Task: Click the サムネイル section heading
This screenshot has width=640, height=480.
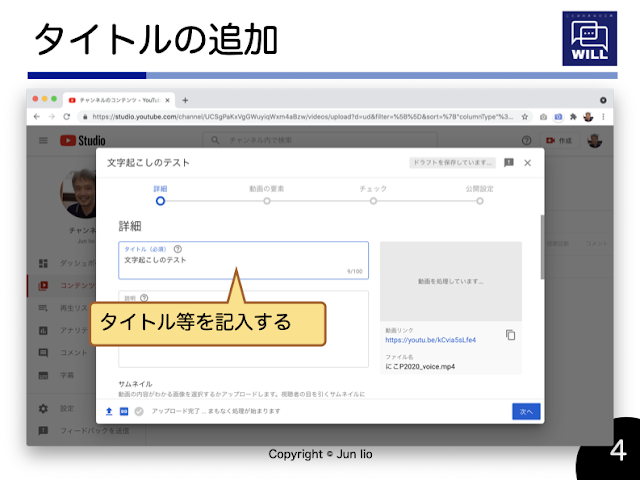Action: pos(135,384)
